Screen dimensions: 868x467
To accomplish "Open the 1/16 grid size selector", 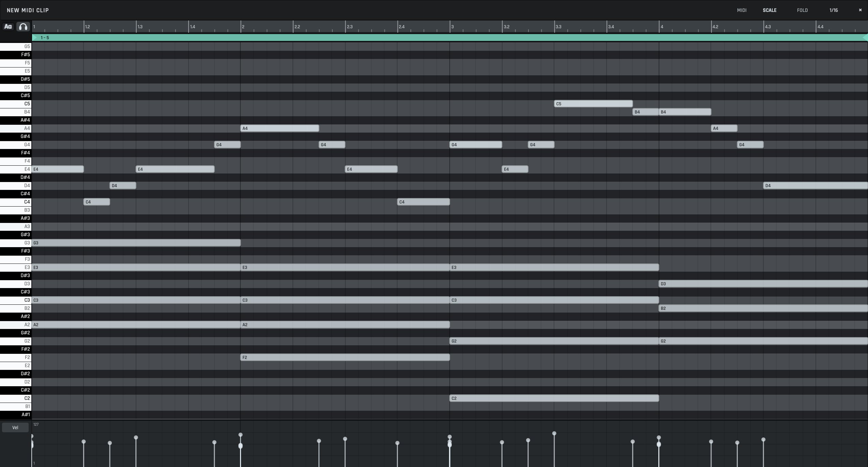I will 834,10.
